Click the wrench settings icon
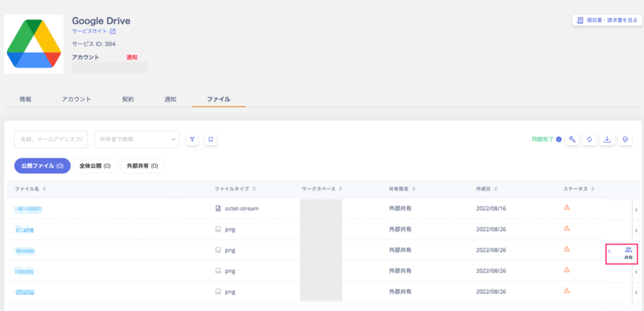 [572, 139]
